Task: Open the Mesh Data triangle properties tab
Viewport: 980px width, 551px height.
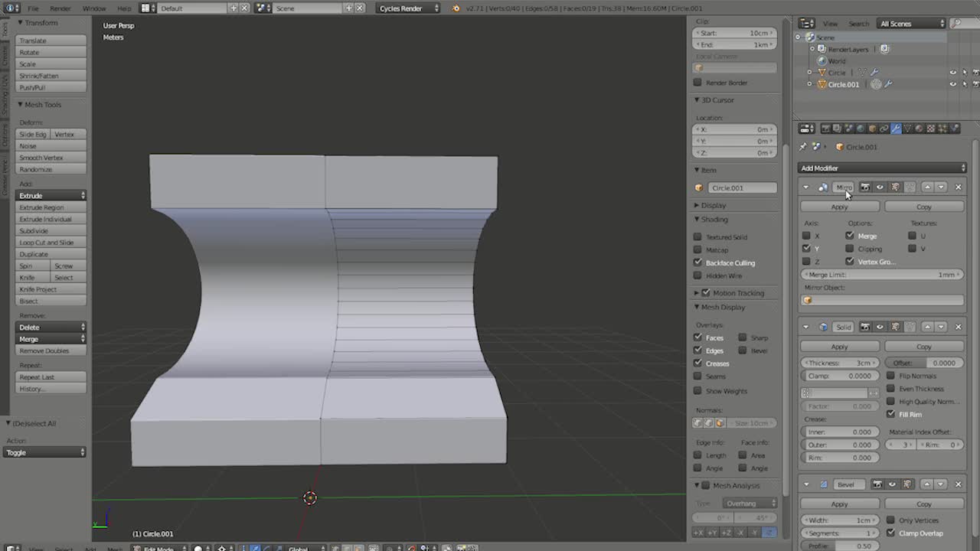Action: pyautogui.click(x=907, y=129)
